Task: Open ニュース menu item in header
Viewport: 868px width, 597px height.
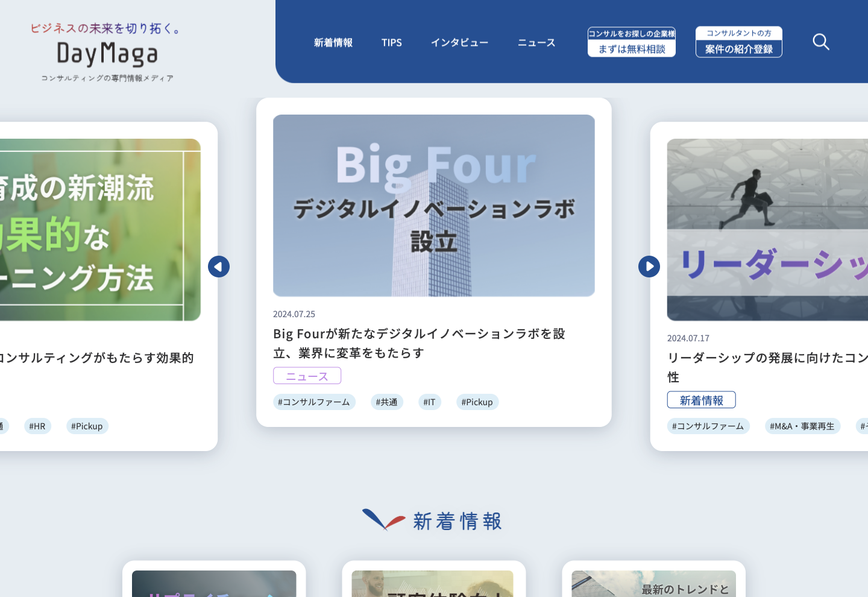Action: pos(536,43)
